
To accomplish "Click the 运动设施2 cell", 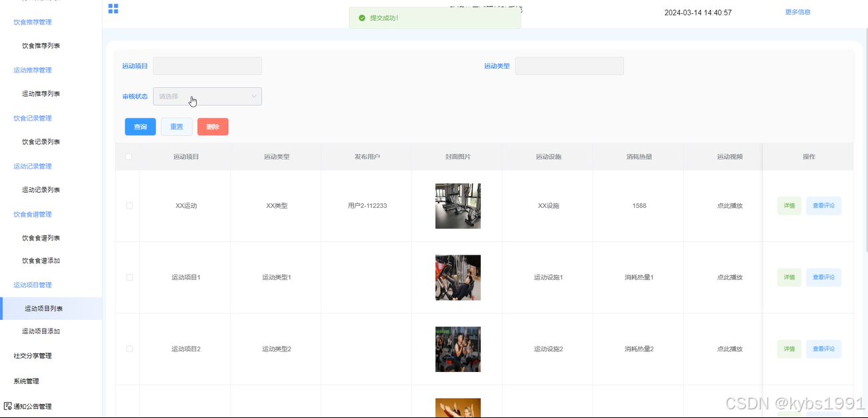I will coord(549,349).
